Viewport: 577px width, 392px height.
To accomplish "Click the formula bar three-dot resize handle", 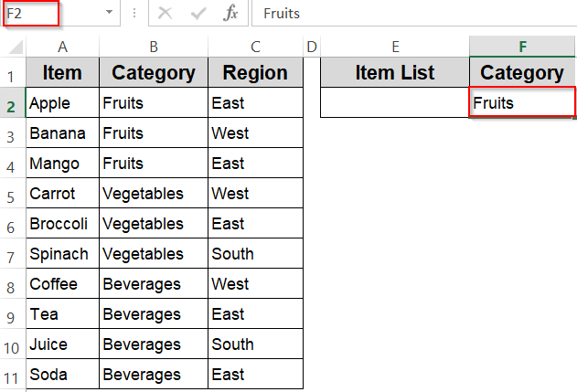I will [x=134, y=14].
